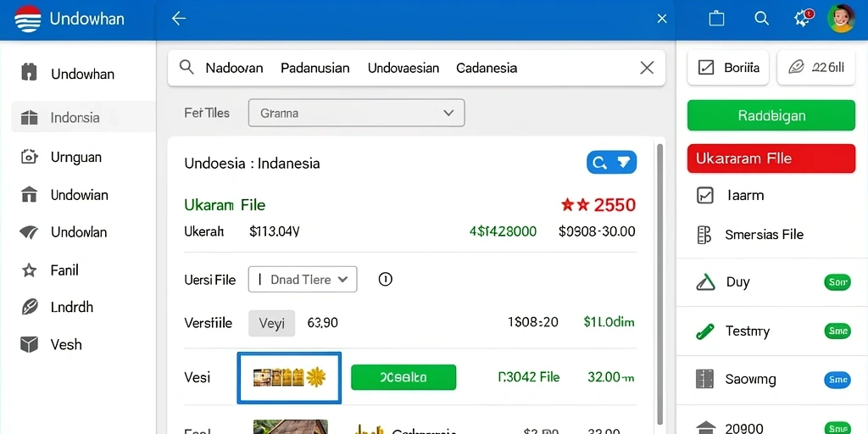Click the camera icon beside Urnguan
The width and height of the screenshot is (868, 434).
click(x=29, y=157)
